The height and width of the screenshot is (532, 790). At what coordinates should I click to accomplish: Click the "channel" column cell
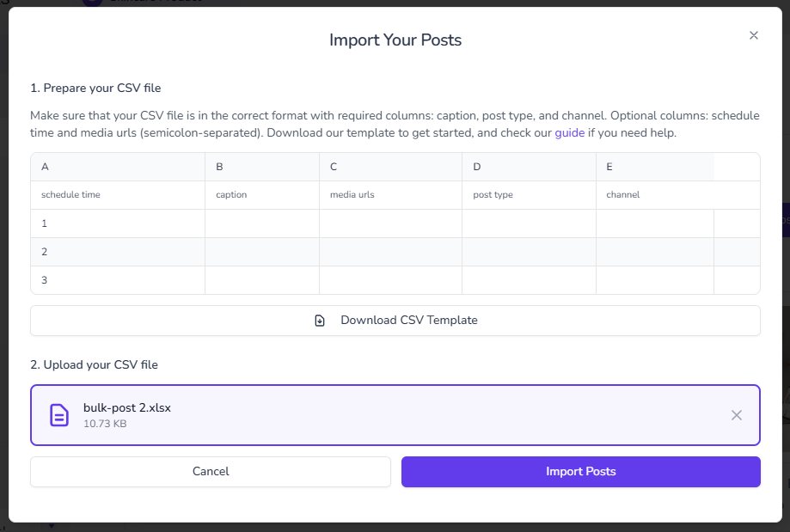point(655,195)
